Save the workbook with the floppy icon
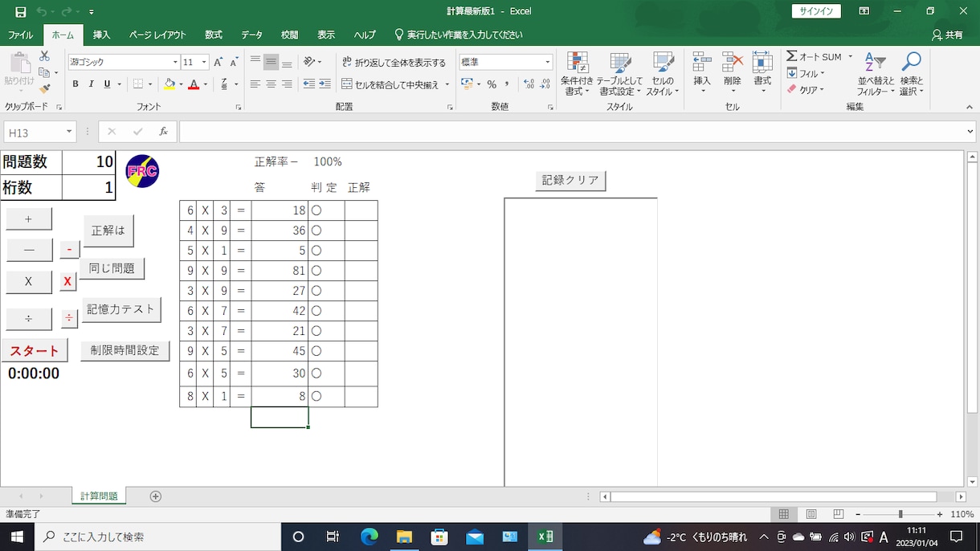This screenshot has height=551, width=980. (20, 12)
